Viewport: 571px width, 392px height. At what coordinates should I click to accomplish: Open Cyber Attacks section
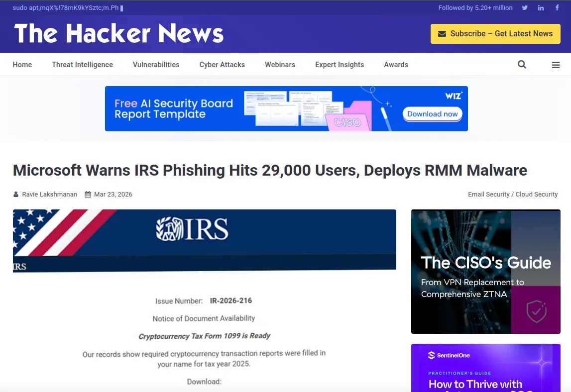(222, 65)
